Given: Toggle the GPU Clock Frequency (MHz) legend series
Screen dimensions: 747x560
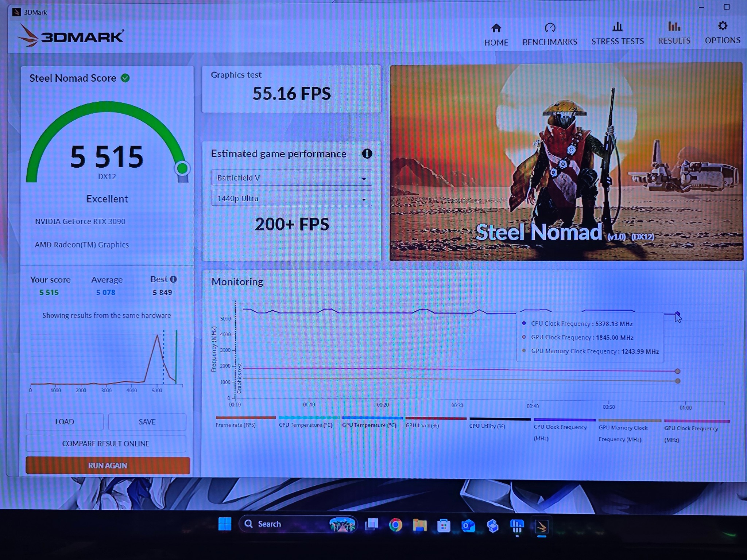Looking at the screenshot, I should (x=697, y=432).
